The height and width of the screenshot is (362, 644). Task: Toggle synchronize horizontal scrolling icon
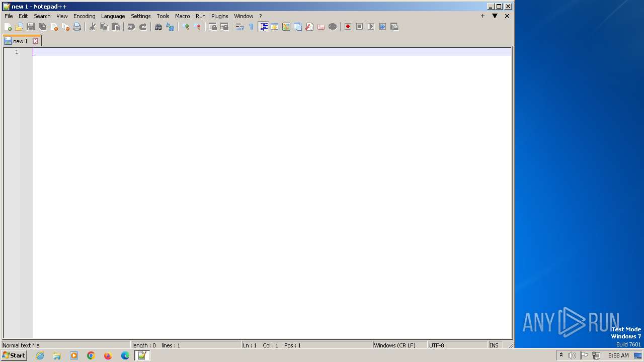click(x=224, y=27)
